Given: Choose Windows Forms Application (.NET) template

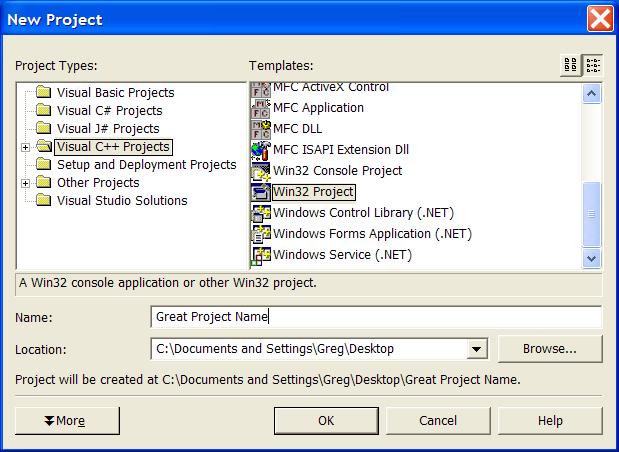Looking at the screenshot, I should 372,233.
